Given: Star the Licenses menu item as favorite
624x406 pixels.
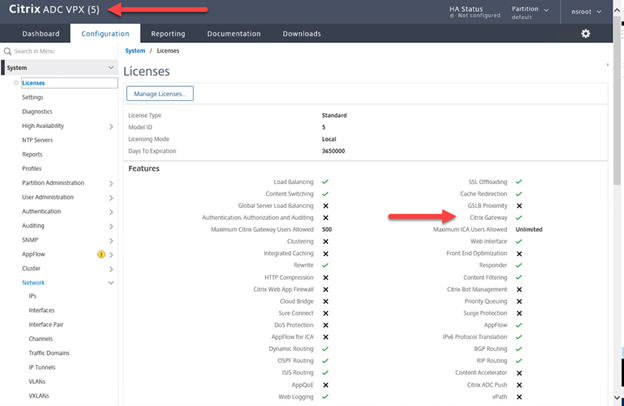Looking at the screenshot, I should 16,83.
